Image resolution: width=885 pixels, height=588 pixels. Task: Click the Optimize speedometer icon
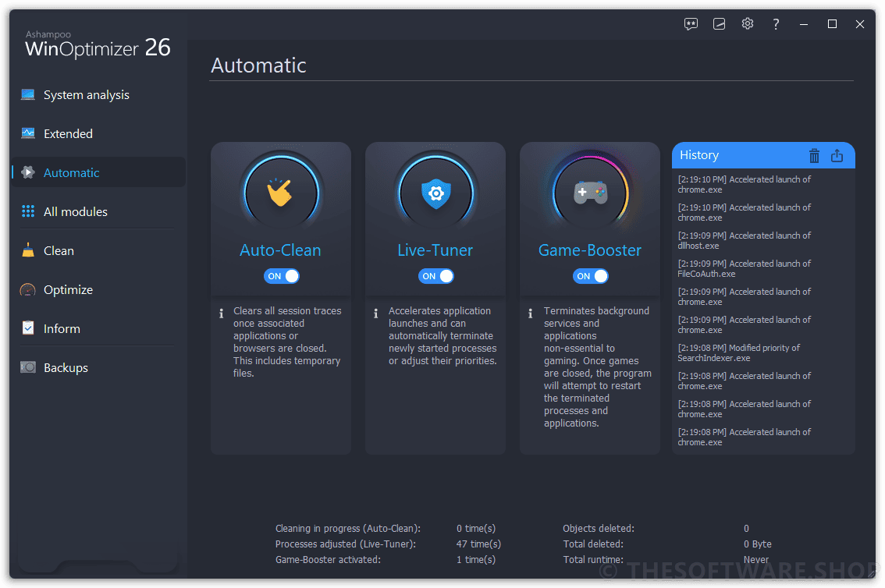(27, 290)
